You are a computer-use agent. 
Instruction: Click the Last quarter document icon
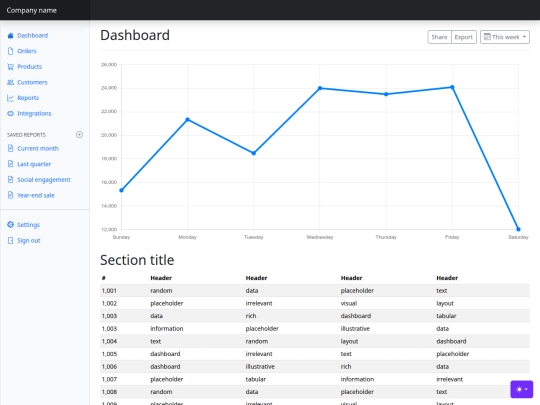(x=10, y=164)
